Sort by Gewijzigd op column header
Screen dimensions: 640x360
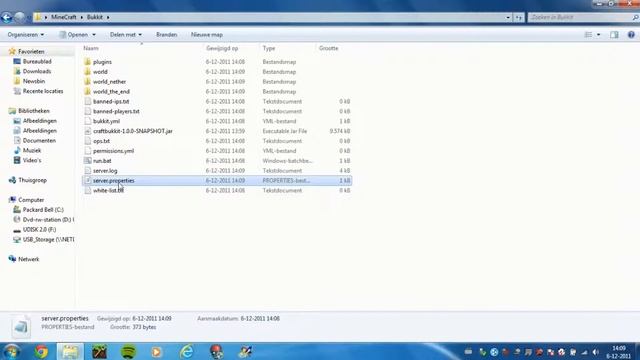[222, 48]
